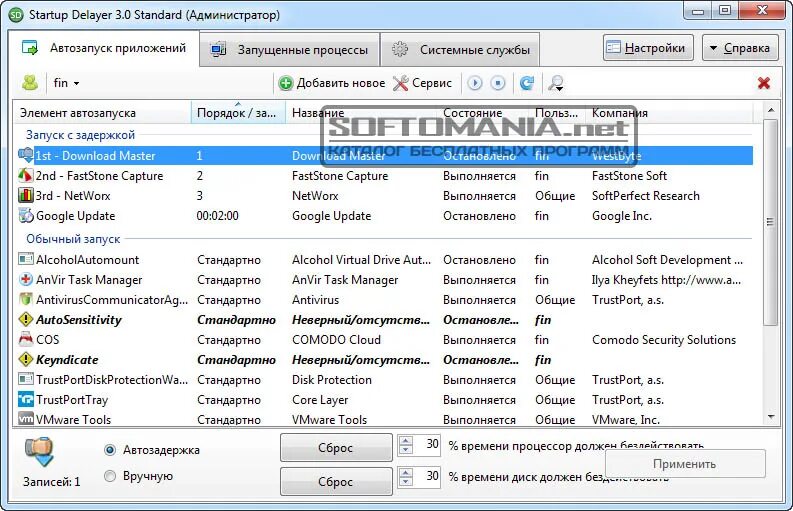Select the Вручную radio button

pyautogui.click(x=110, y=476)
